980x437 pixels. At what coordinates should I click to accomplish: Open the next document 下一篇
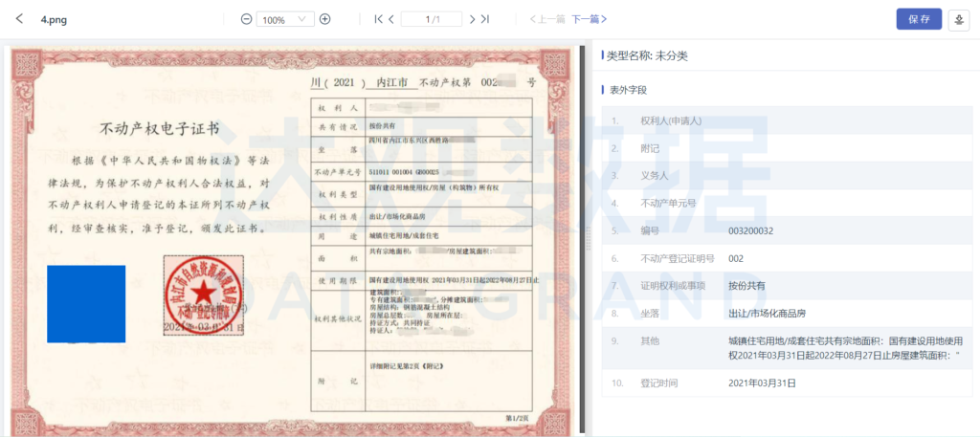click(x=590, y=19)
